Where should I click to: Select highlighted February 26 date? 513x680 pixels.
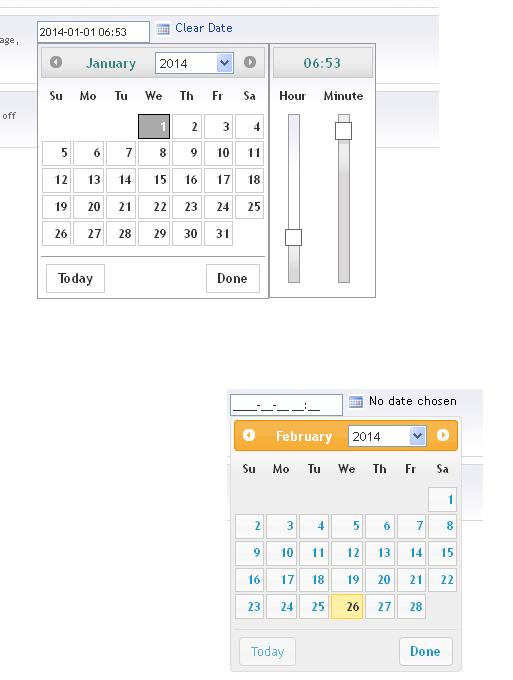347,606
